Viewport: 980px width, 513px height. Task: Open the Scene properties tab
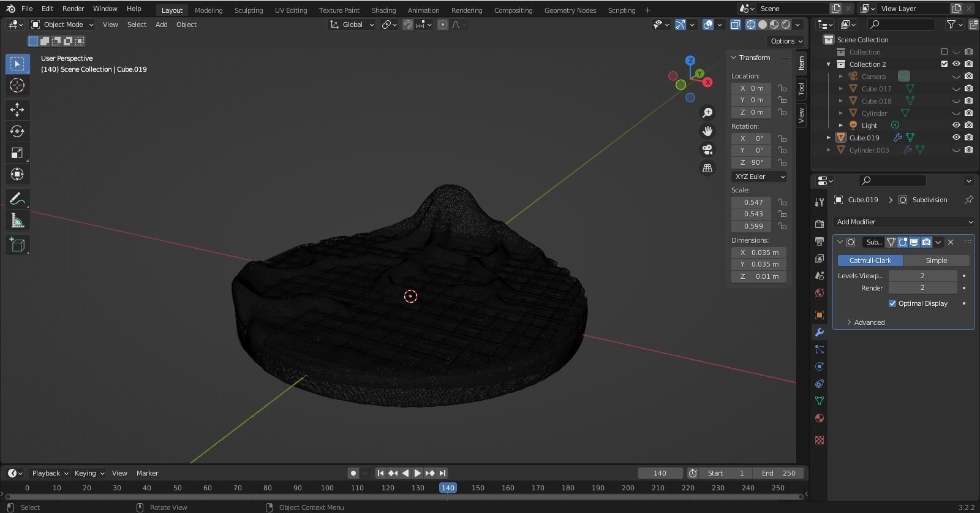tap(820, 276)
